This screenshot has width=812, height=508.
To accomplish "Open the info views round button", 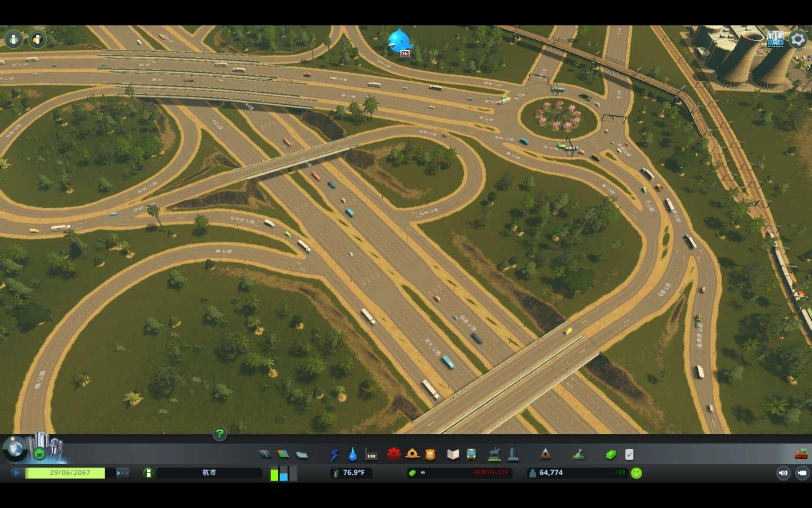I will coord(37,39).
